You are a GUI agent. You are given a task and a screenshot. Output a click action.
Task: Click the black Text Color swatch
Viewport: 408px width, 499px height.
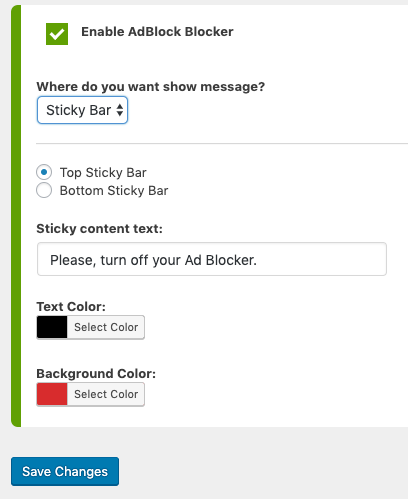click(x=52, y=327)
